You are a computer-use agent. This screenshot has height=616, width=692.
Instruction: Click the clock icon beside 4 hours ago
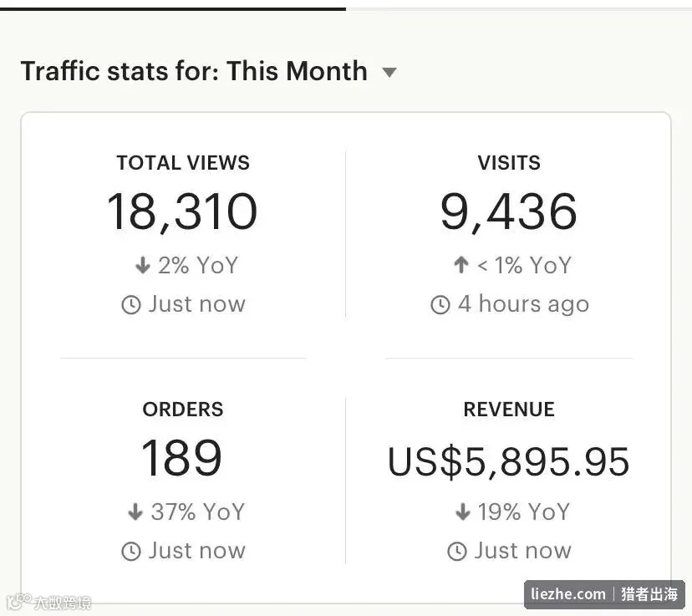[x=440, y=305]
